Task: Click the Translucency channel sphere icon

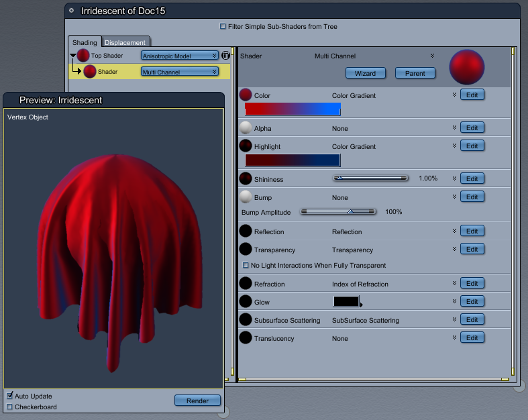Action: [x=246, y=338]
